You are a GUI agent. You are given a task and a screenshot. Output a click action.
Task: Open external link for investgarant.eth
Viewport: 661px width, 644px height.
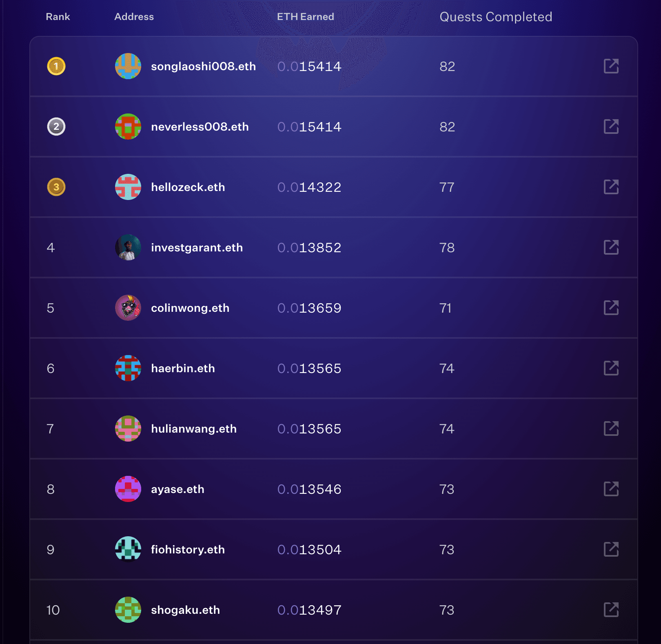(611, 247)
